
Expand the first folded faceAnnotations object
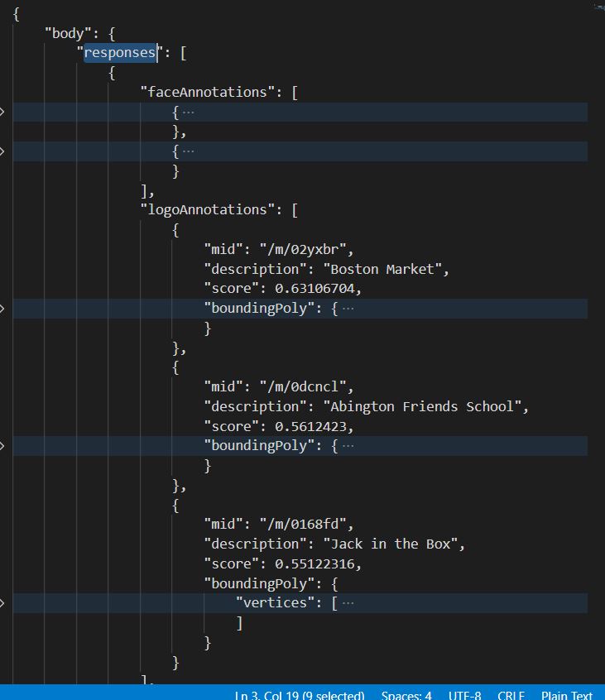pos(2,112)
